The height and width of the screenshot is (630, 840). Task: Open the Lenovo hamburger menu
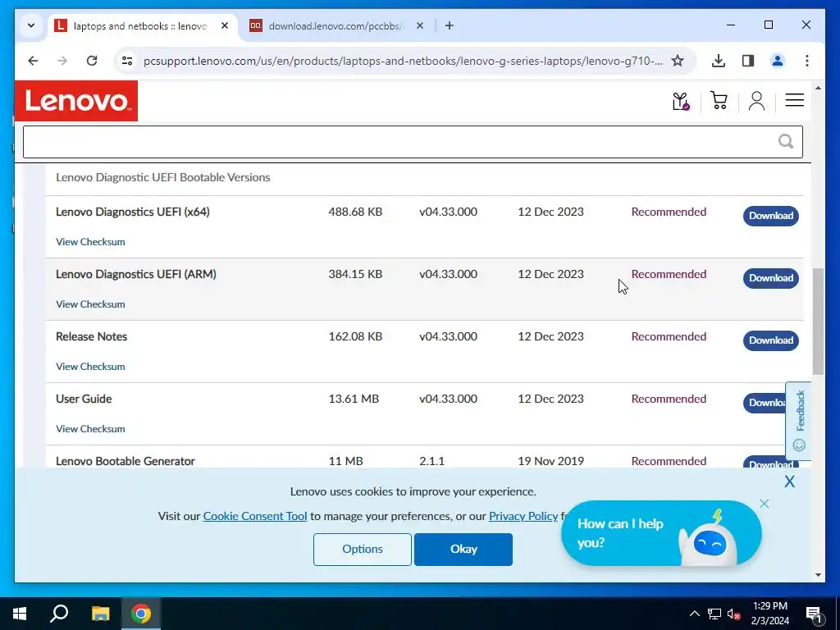tap(794, 100)
